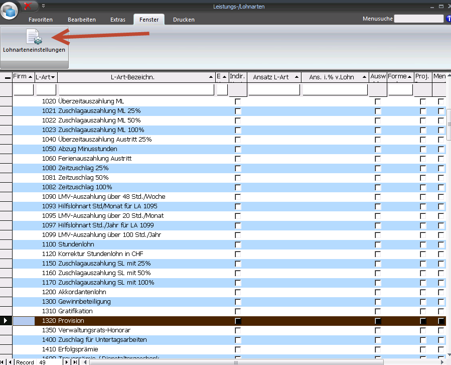Select row 1097 Hilfslohnart Std./Jahr für LA 1099
The height and width of the screenshot is (365, 451).
(229, 225)
